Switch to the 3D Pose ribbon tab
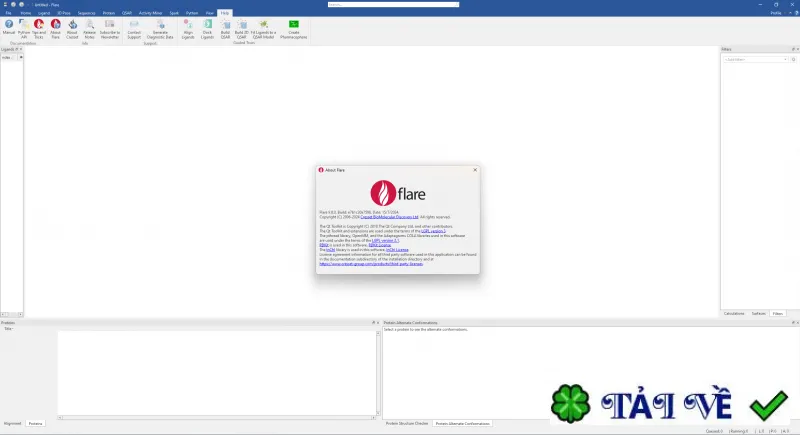 pos(64,13)
